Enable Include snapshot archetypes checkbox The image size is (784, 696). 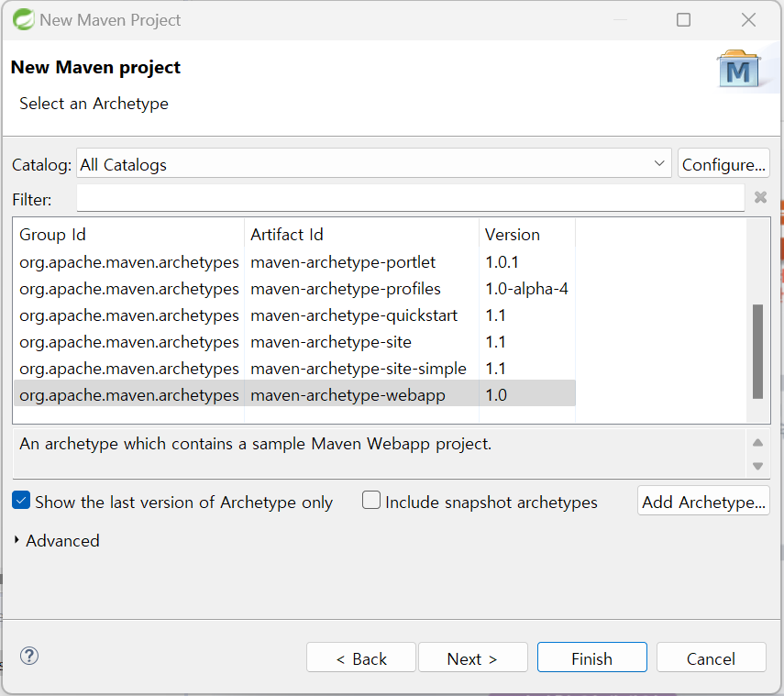(x=371, y=501)
